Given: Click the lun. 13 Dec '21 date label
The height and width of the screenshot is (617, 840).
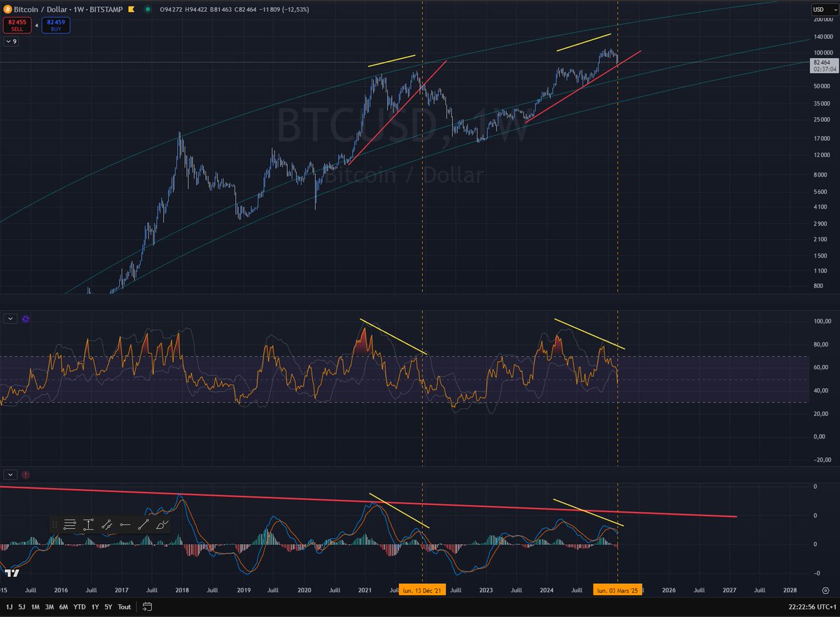Looking at the screenshot, I should tap(422, 590).
